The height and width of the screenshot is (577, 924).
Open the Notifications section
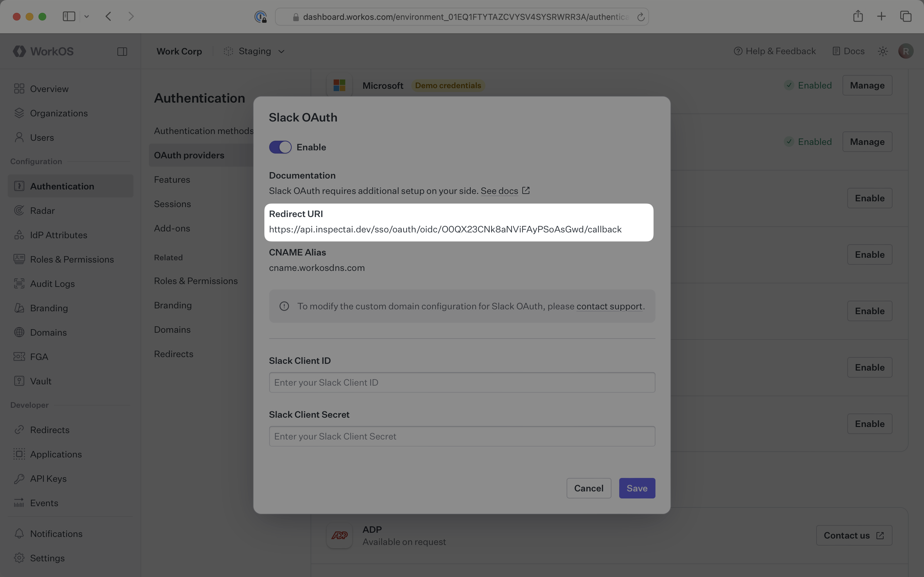pos(56,533)
